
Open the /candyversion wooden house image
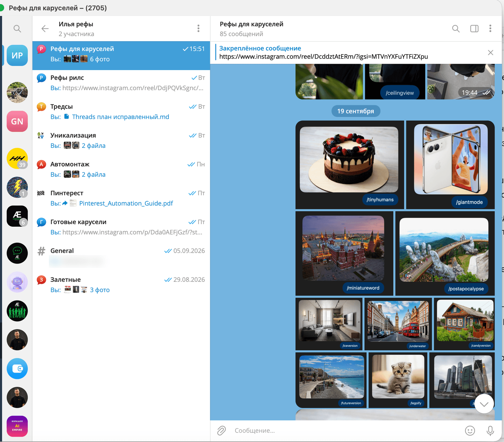tap(464, 324)
